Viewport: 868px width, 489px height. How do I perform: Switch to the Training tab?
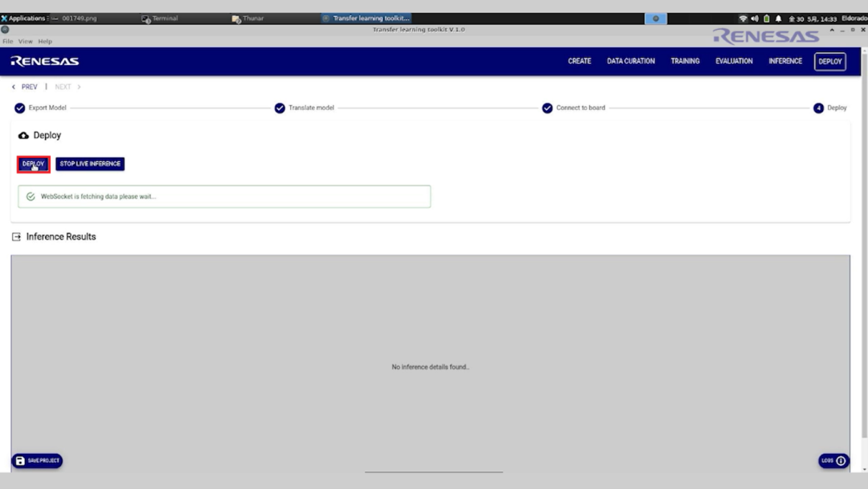(685, 61)
